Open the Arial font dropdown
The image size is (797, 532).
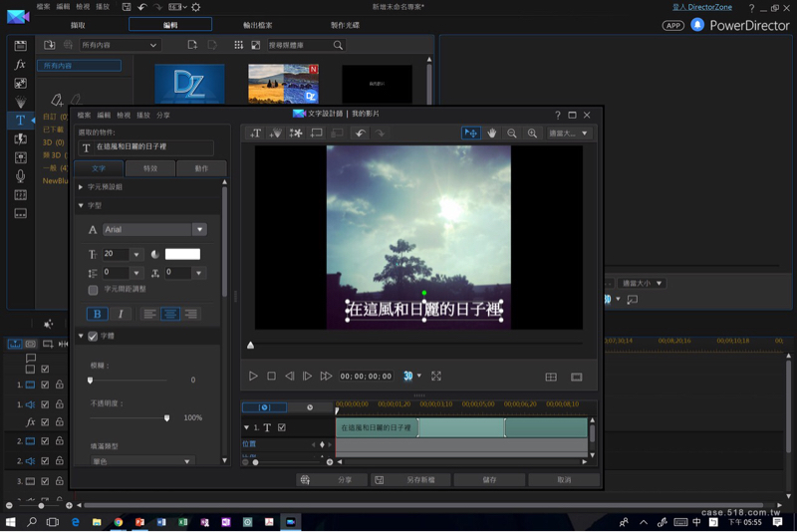tap(199, 229)
